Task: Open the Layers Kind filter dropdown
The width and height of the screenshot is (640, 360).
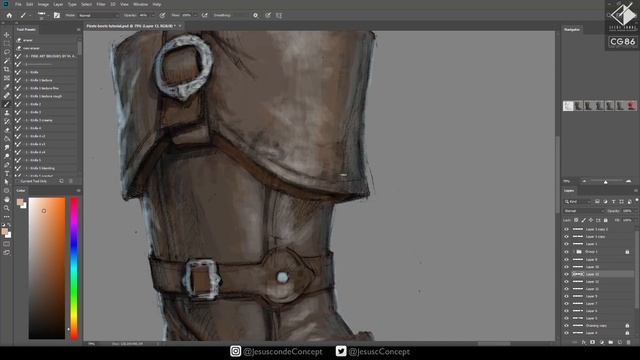Action: click(x=578, y=202)
